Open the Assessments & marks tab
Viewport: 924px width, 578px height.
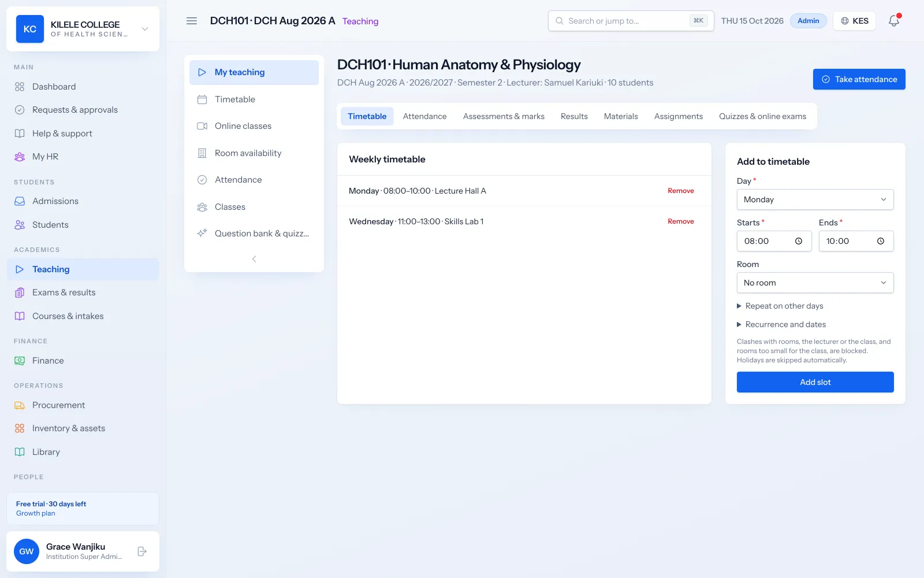[x=504, y=116]
